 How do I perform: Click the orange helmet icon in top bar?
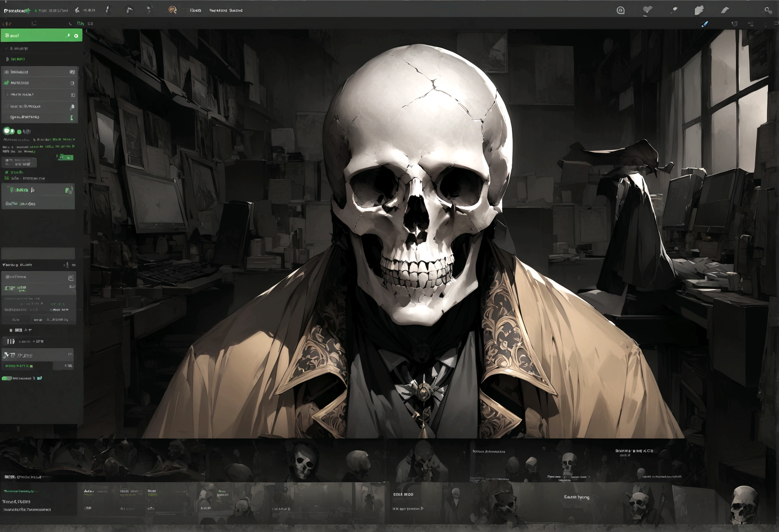tap(172, 10)
